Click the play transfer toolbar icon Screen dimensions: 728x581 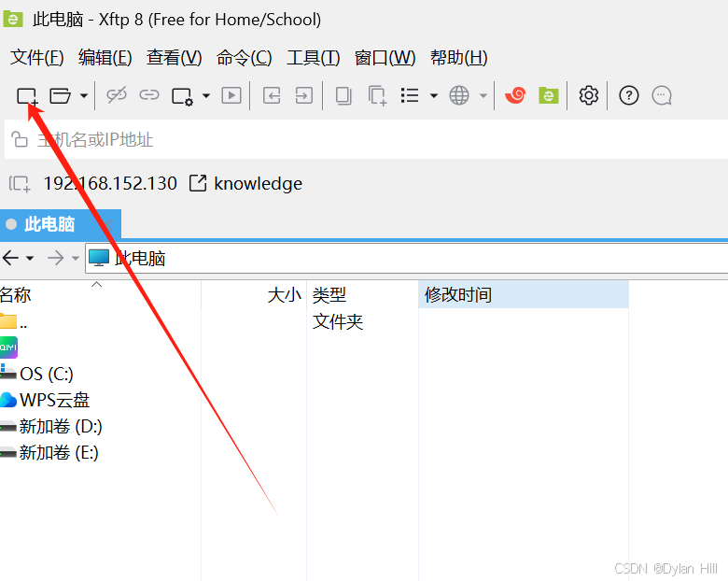coord(231,96)
